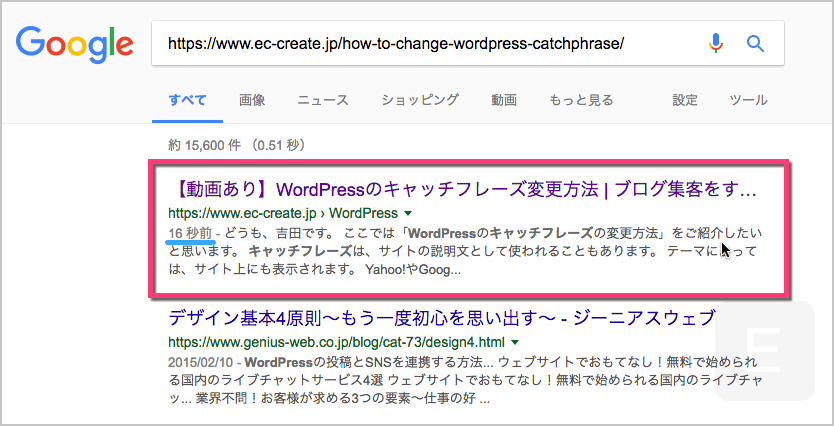Click the genius-web.co.jp/blog/cat-73/design4.html URL text
This screenshot has height=426, width=834.
[337, 341]
